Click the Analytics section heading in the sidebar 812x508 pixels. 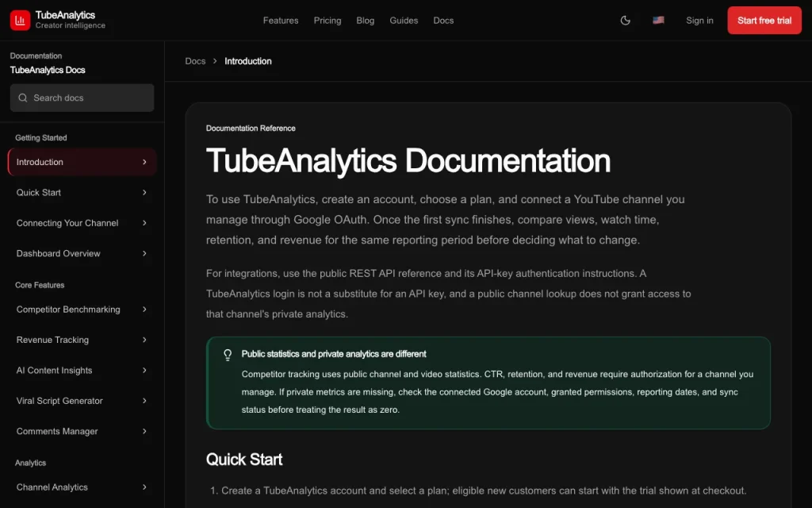[31, 463]
